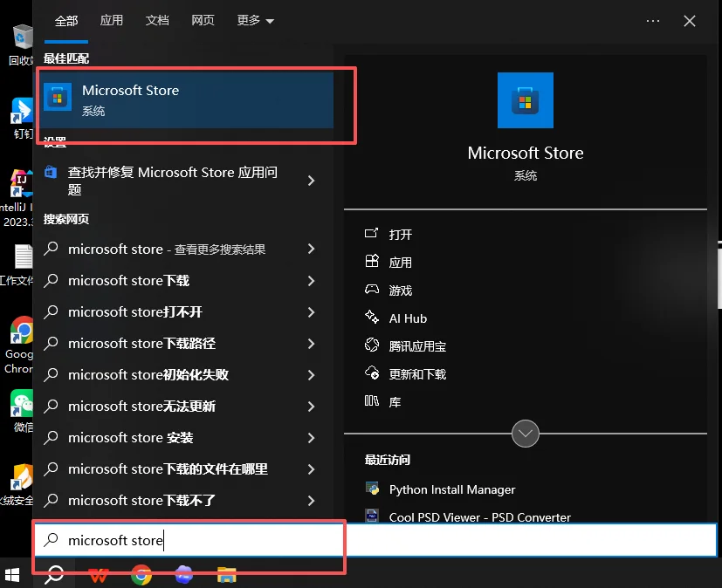Screen dimensions: 722x588
Task: Click the Huorong security desktop icon
Action: click(22, 476)
